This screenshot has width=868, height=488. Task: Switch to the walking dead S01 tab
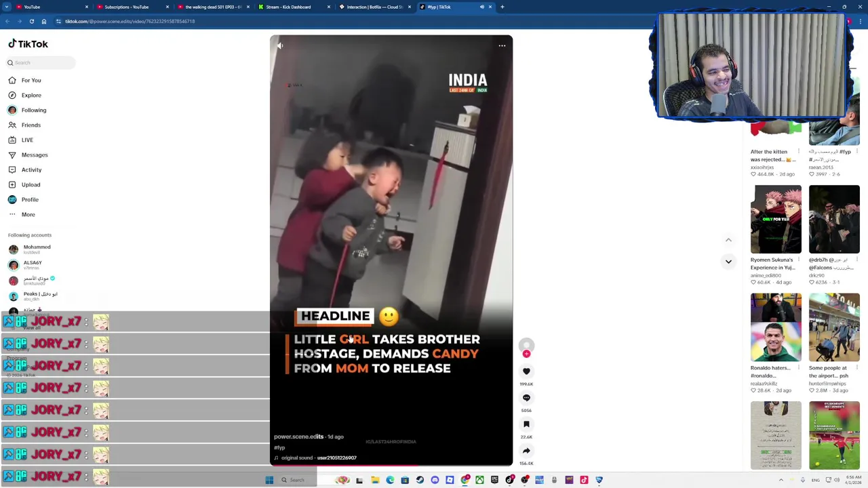pyautogui.click(x=212, y=7)
